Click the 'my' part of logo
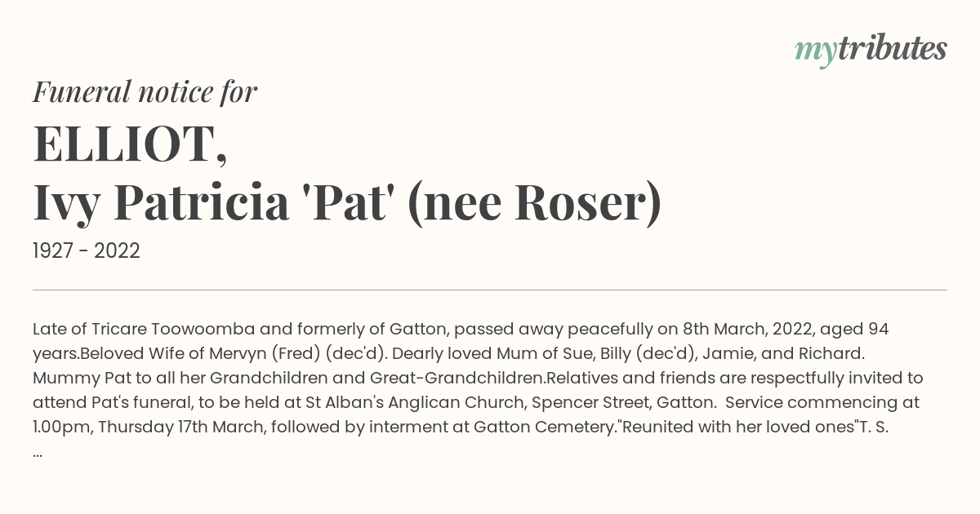The image size is (980, 514). point(815,54)
